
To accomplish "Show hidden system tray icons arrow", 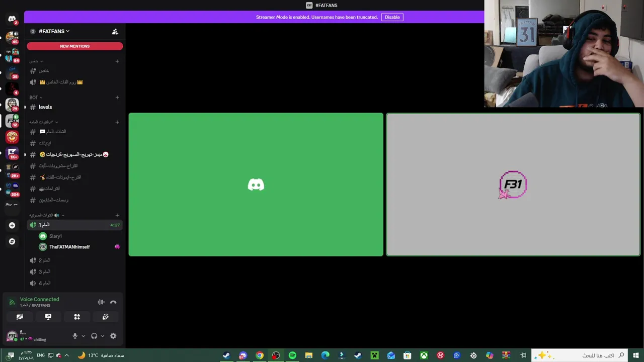I will (66, 355).
